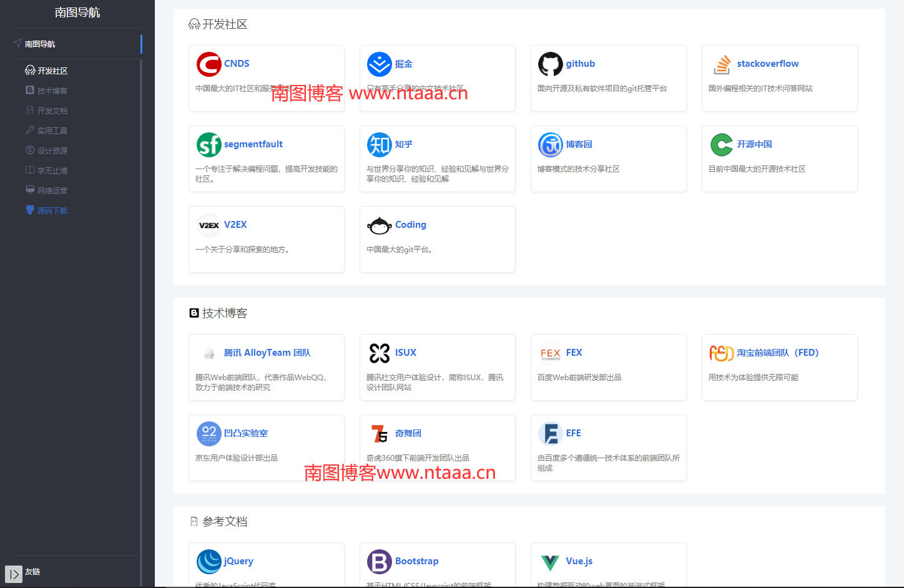The image size is (904, 588).
Task: Click the 知乎 logo icon
Action: [379, 144]
